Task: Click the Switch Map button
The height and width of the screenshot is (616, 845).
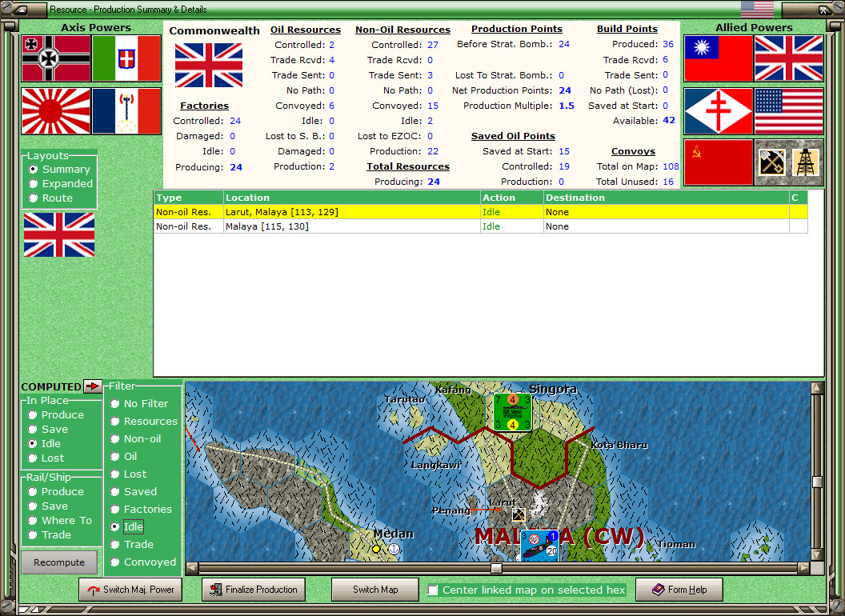Action: tap(375, 590)
